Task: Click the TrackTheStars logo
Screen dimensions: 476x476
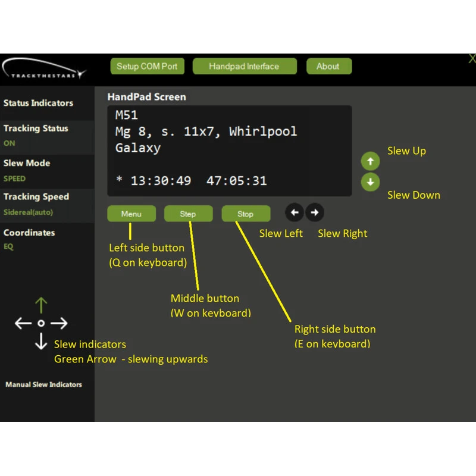Action: 44,68
